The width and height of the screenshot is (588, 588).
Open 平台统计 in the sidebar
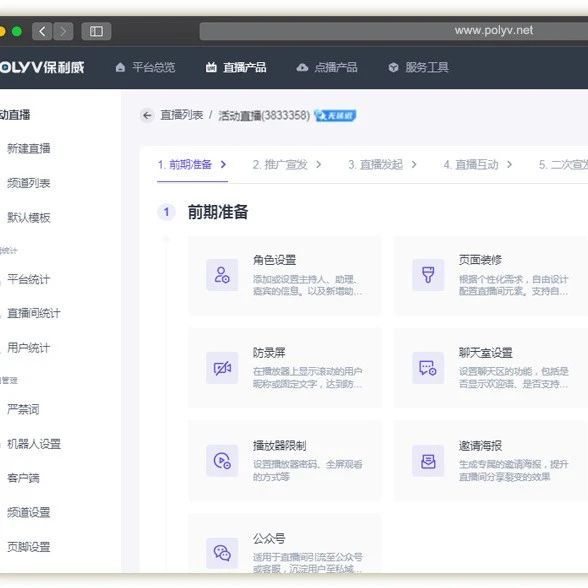(29, 279)
